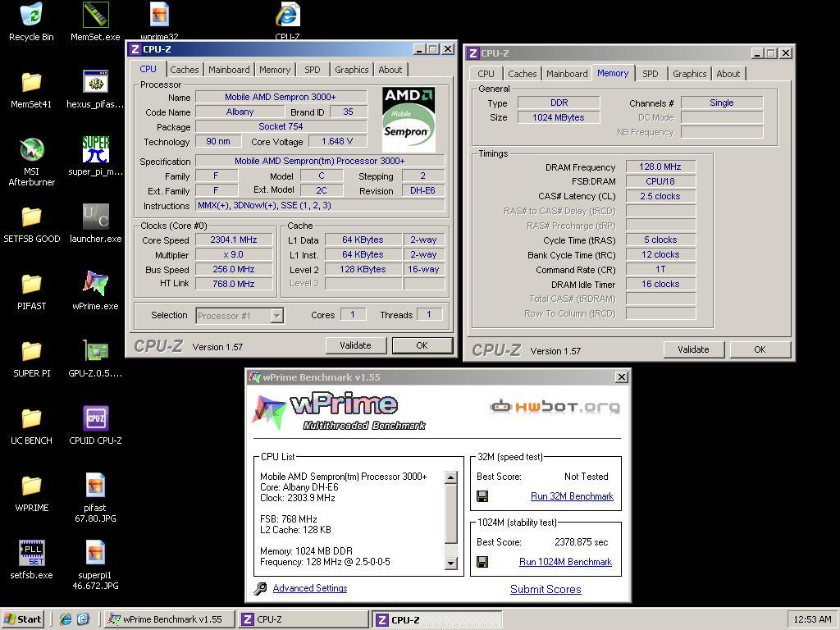Click the save icon under 1024M stability test
The image size is (840, 630).
point(482,562)
